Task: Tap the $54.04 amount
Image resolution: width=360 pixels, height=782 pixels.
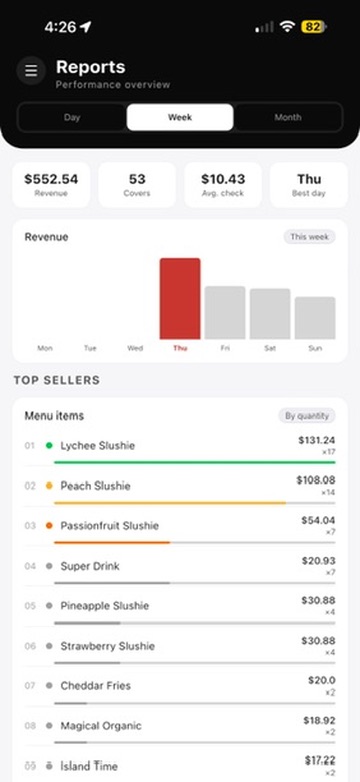Action: point(318,521)
